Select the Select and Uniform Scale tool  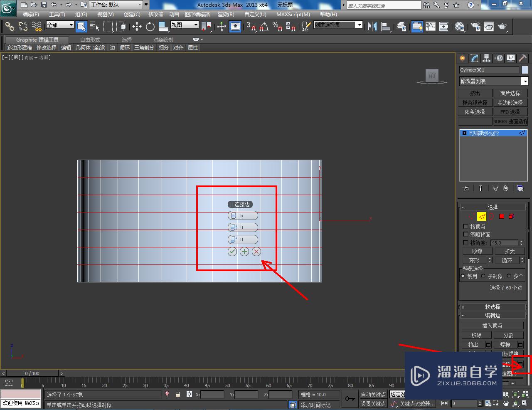pyautogui.click(x=163, y=27)
